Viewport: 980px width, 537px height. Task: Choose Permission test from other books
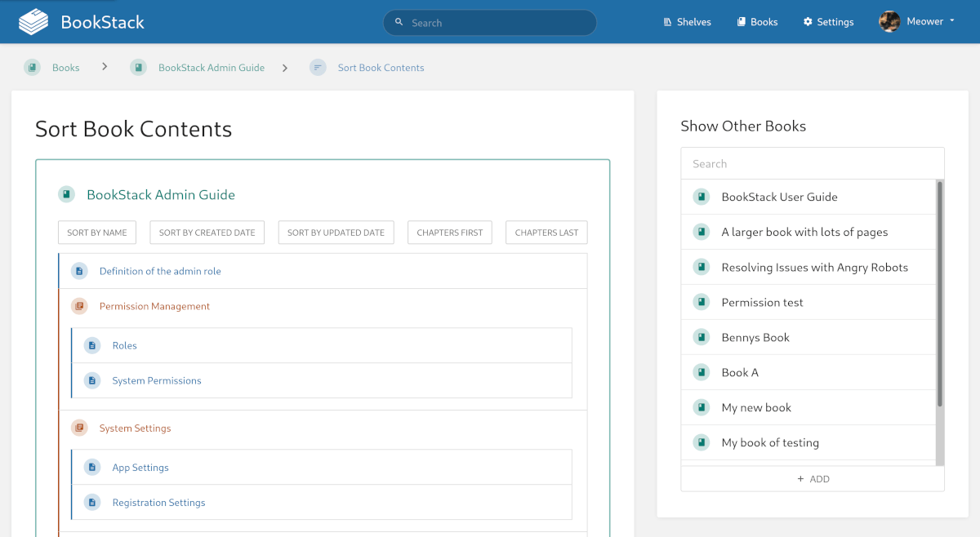808,302
